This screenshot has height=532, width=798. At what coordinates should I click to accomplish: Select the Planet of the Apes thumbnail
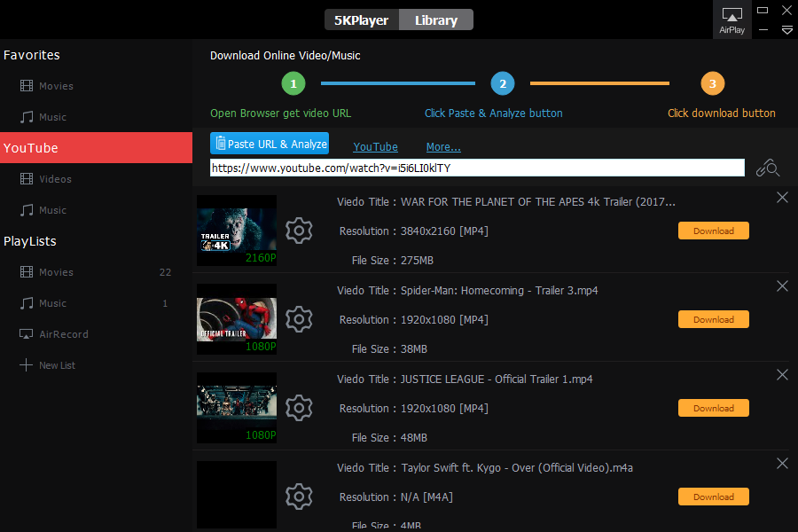pos(237,231)
